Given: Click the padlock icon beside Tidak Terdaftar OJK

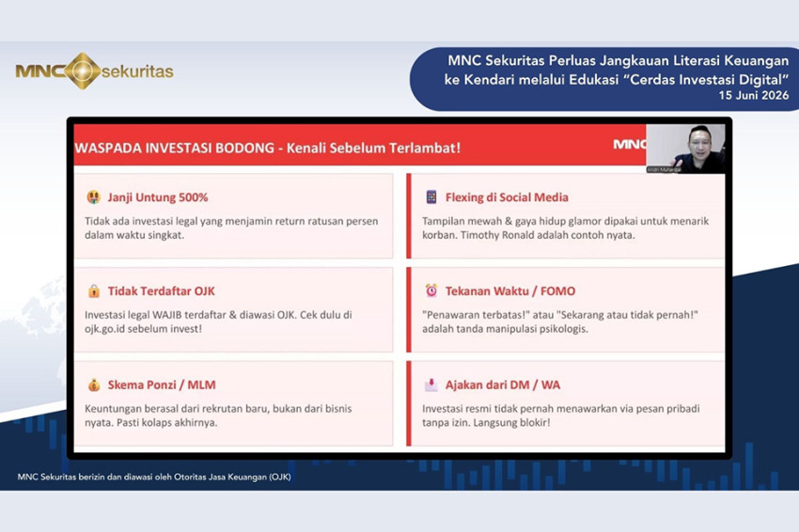Looking at the screenshot, I should 94,291.
